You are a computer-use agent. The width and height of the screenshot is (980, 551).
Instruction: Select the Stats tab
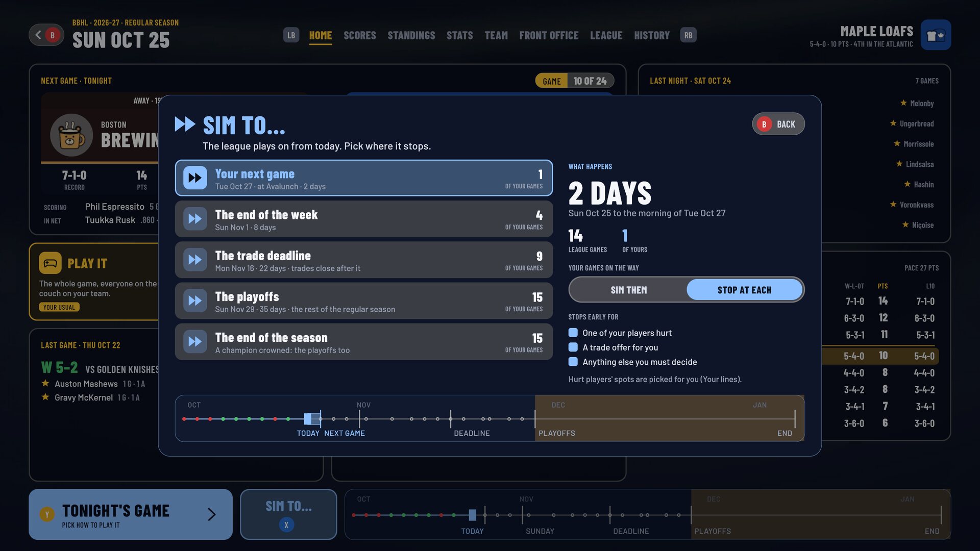pos(460,35)
